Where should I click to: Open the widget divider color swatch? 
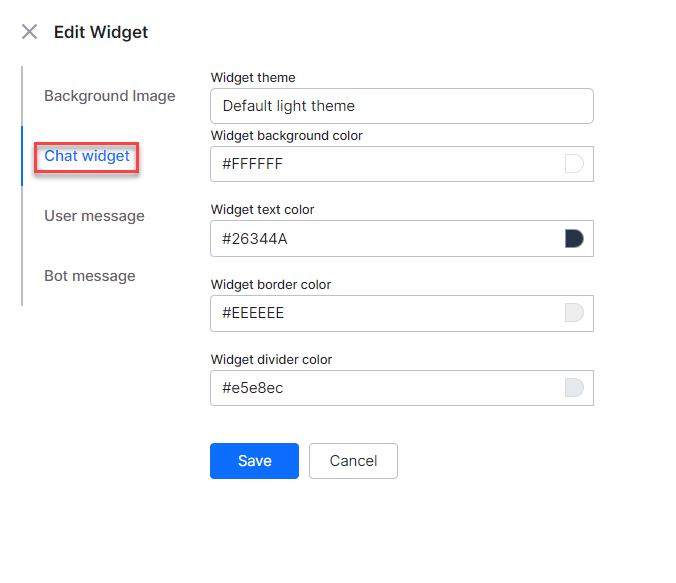574,388
